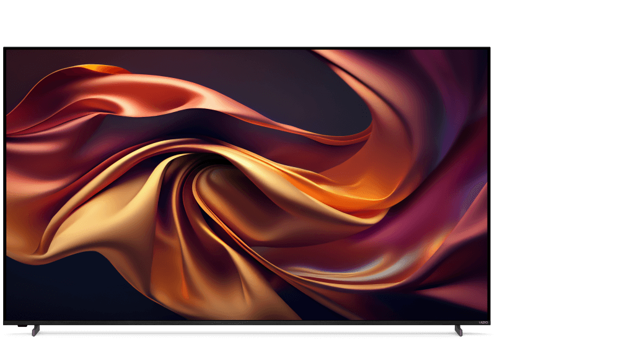This screenshot has height=364, width=632.
Task: Click the VIZIO logo on the TV bezel
Action: [484, 323]
